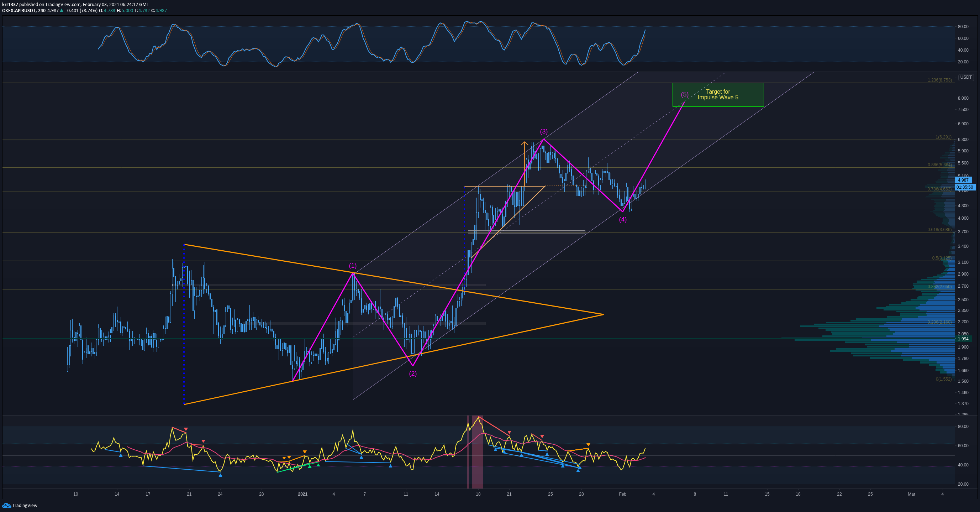Viewport: 980px width, 512px height.
Task: Click the 6.300 price axis label
Action: click(963, 140)
